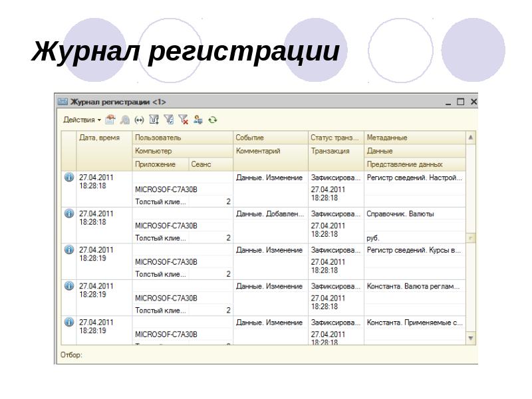Click the green refresh arrows icon
This screenshot has height=399, width=532.
coord(213,120)
